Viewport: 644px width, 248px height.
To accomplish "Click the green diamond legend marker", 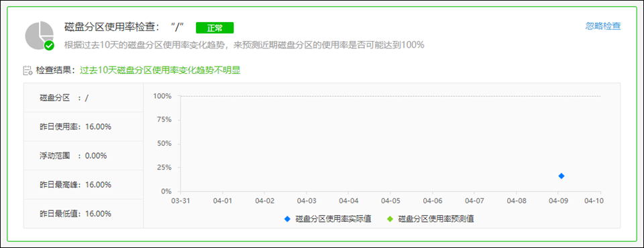I will point(390,219).
